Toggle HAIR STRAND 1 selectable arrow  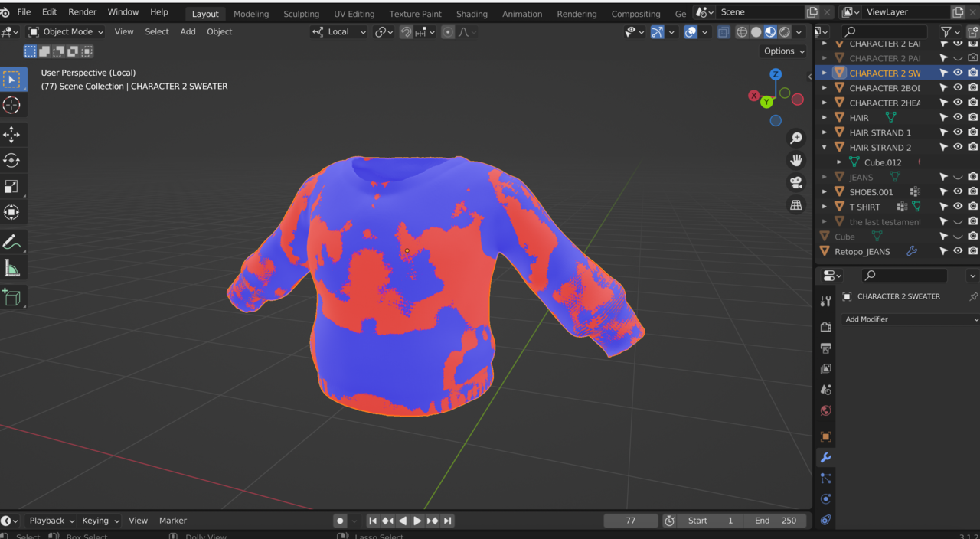943,132
